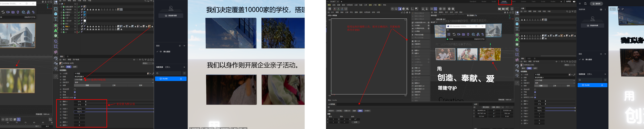Screen dimensions: 644x129
Task: Add a layer with plus below 场景列表
Action: 601,54
